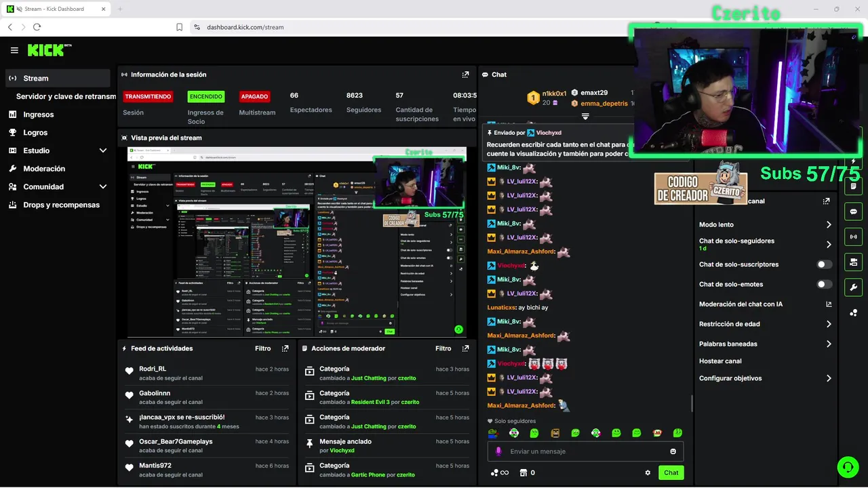This screenshot has height=488, width=868.
Task: Go back in the browser
Action: pyautogui.click(x=10, y=27)
